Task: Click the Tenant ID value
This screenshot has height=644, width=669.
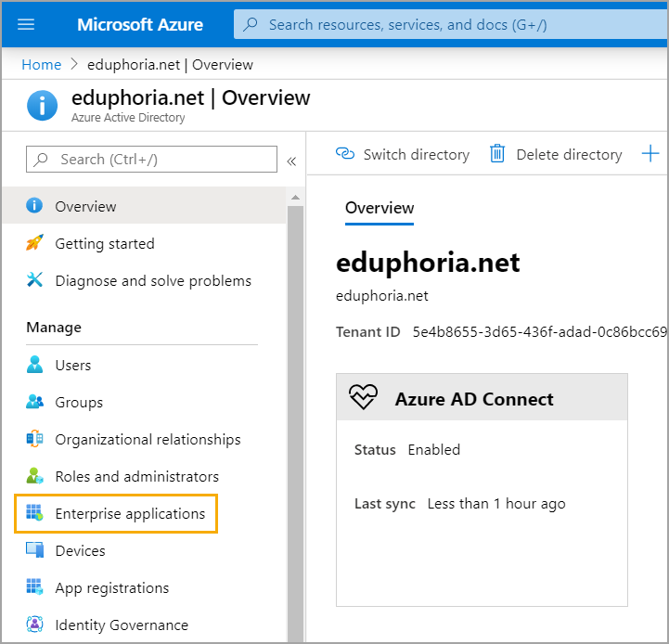Action: click(540, 331)
